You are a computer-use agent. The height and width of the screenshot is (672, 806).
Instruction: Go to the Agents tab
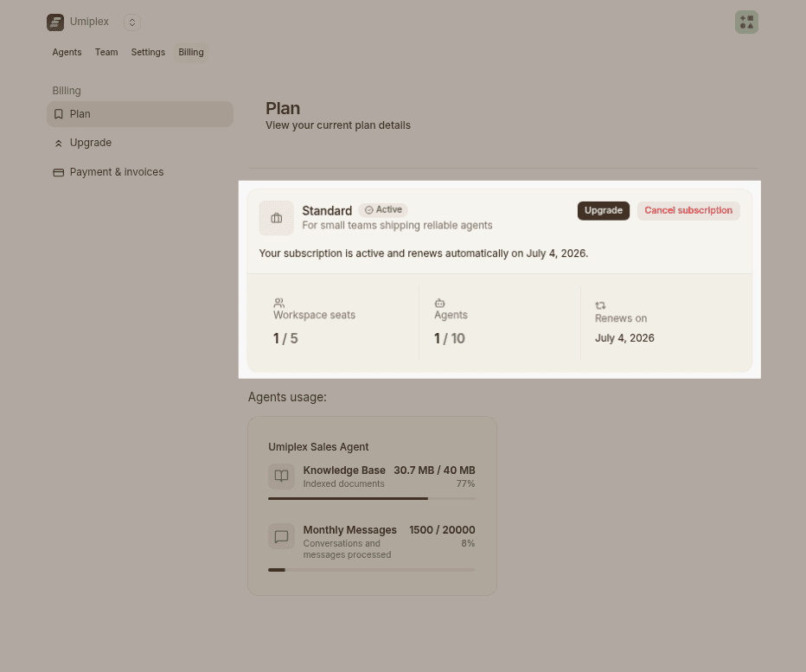point(67,52)
